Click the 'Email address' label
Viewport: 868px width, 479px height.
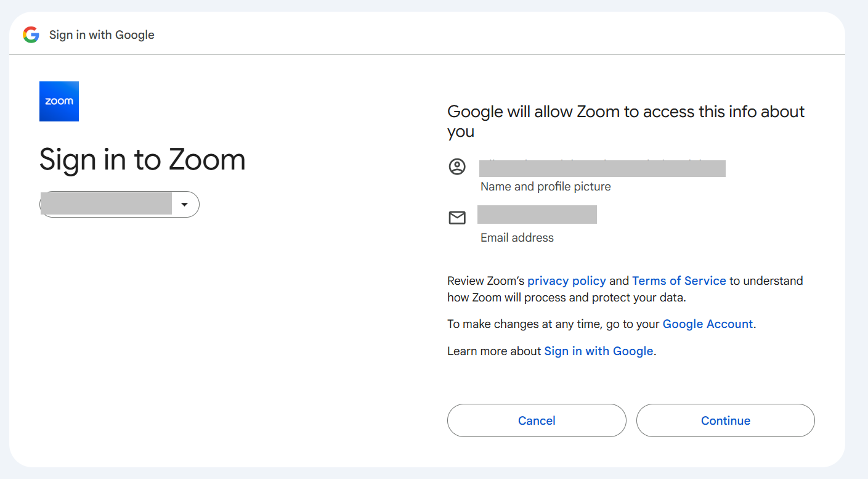(x=517, y=238)
